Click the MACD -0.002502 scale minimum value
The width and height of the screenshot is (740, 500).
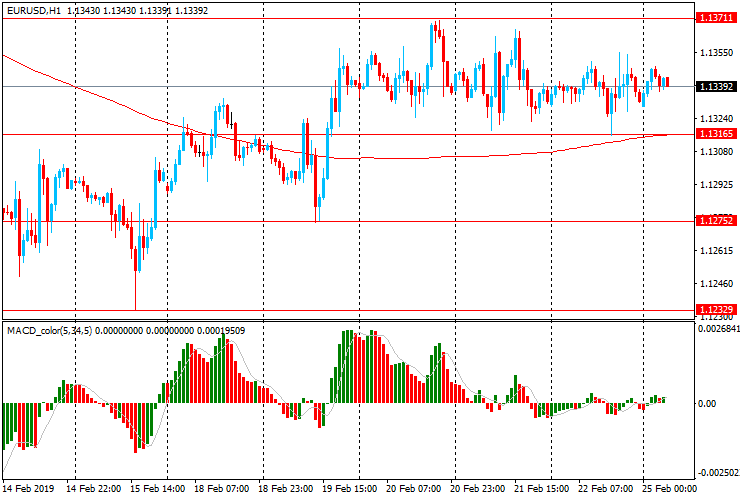[718, 473]
